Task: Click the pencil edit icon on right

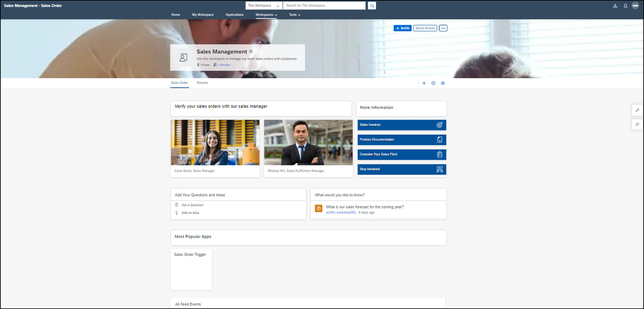Action: pyautogui.click(x=637, y=110)
